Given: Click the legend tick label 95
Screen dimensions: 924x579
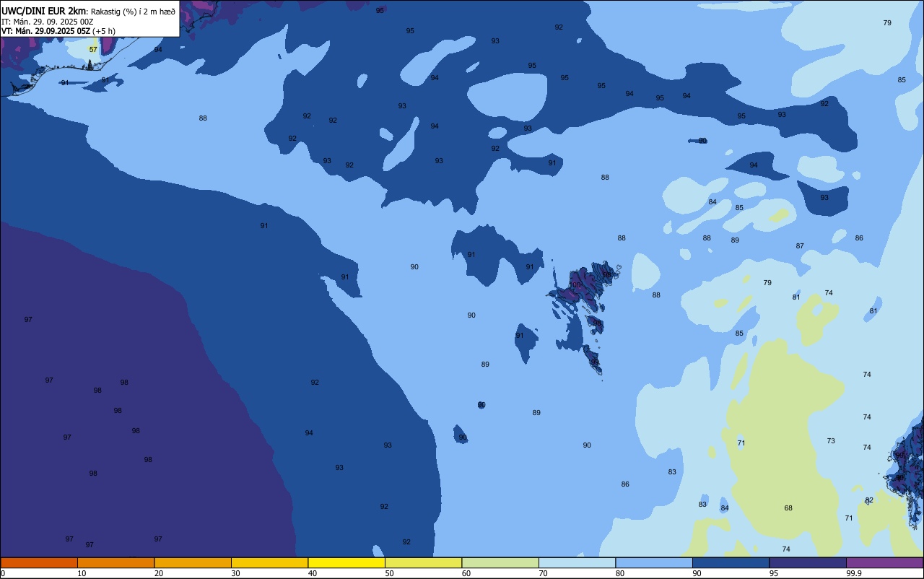Looking at the screenshot, I should click(774, 573).
